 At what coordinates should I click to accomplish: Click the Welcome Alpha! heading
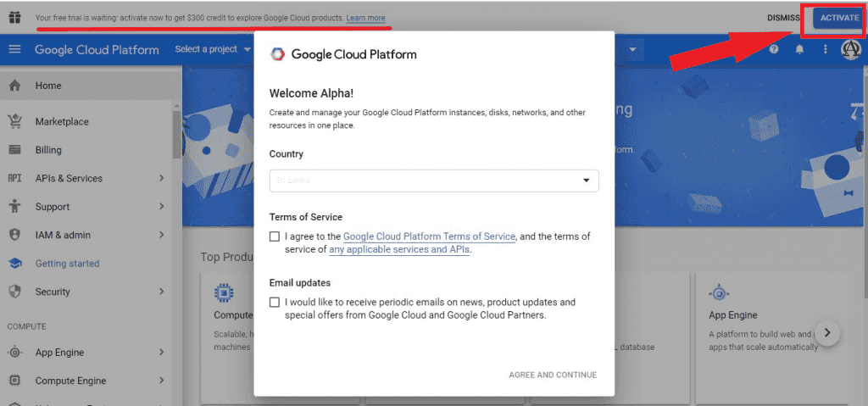[x=311, y=93]
